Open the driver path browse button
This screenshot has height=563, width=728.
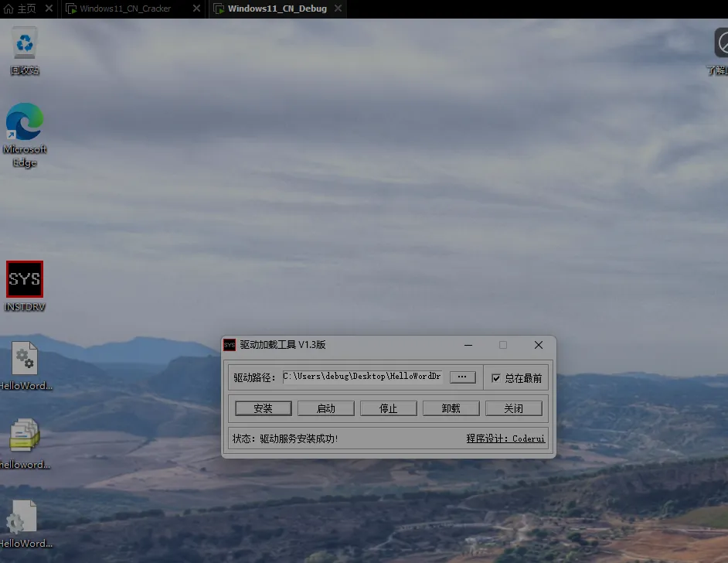pyautogui.click(x=462, y=377)
